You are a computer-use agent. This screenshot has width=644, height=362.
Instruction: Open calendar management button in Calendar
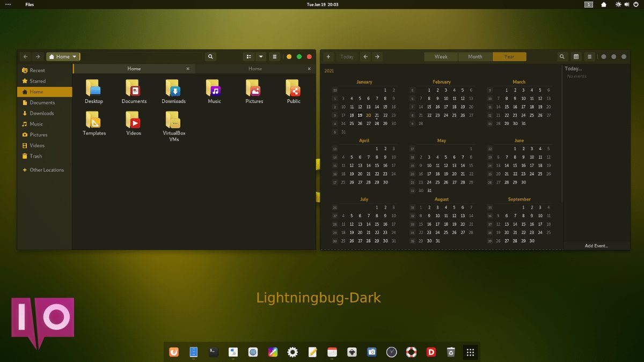point(576,56)
